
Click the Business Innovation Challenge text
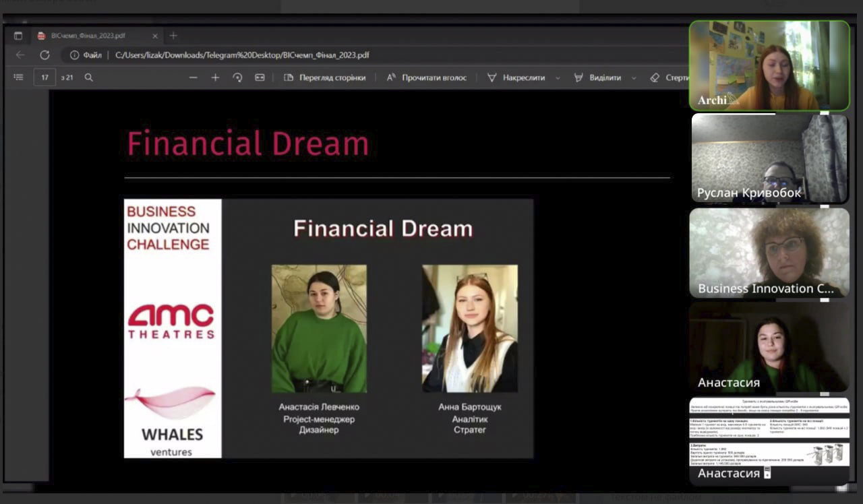click(169, 228)
